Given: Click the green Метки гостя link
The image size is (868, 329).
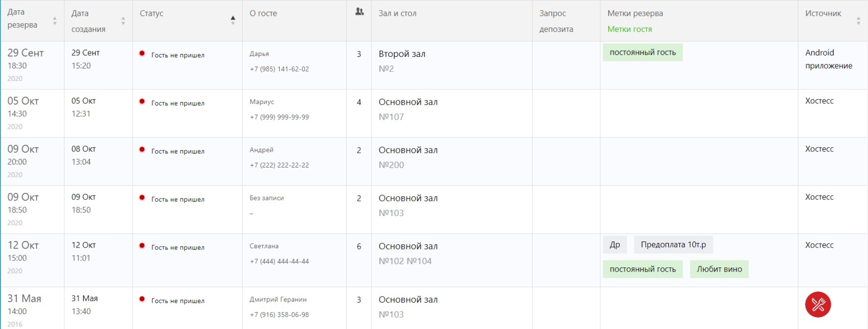Looking at the screenshot, I should coord(629,29).
